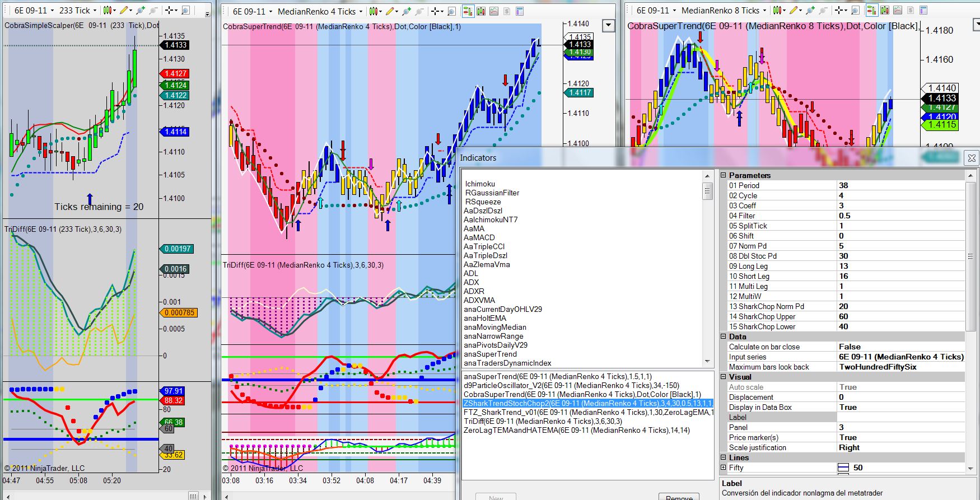Choose ADXVMA from available indicators list

[479, 300]
